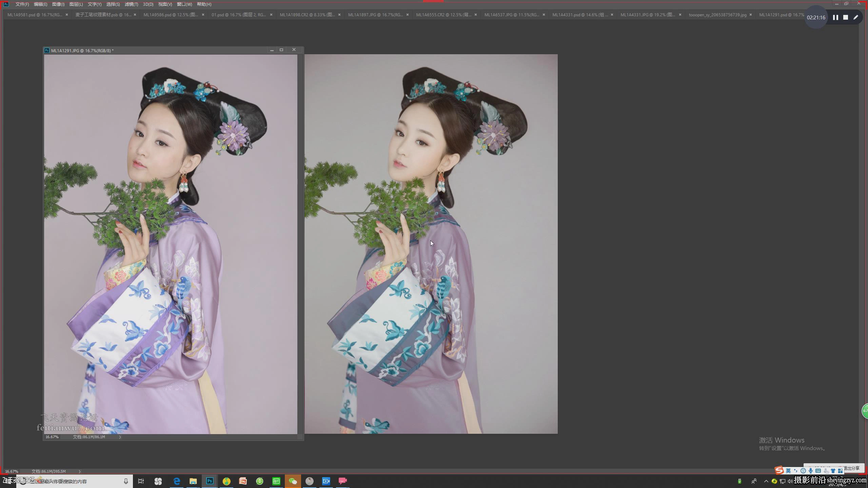This screenshot has width=868, height=488.
Task: Click Sogou voice input microphone
Action: [811, 471]
